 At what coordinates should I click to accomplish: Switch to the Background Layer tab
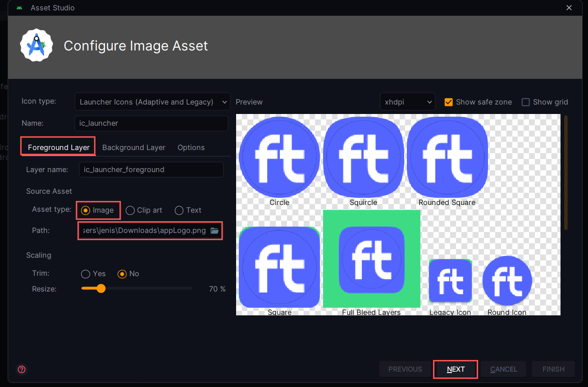point(134,148)
